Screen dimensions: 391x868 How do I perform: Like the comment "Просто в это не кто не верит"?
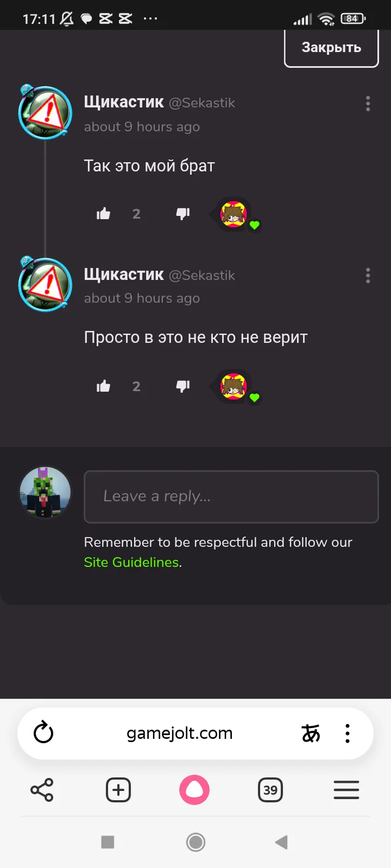(x=103, y=386)
